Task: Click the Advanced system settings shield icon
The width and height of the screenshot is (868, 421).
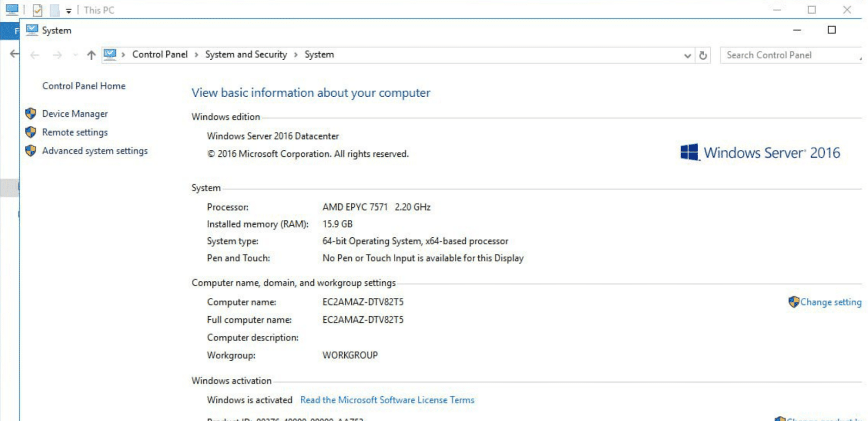Action: 31,151
